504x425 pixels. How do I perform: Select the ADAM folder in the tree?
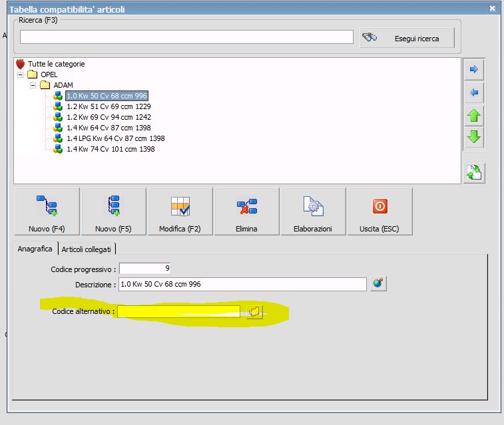[x=63, y=85]
